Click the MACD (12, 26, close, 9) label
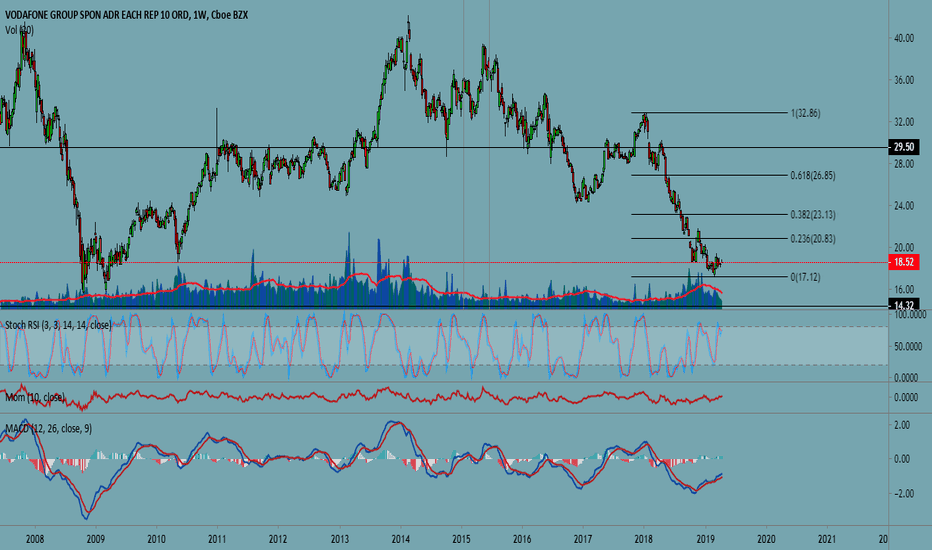This screenshot has width=932, height=550. click(x=49, y=428)
